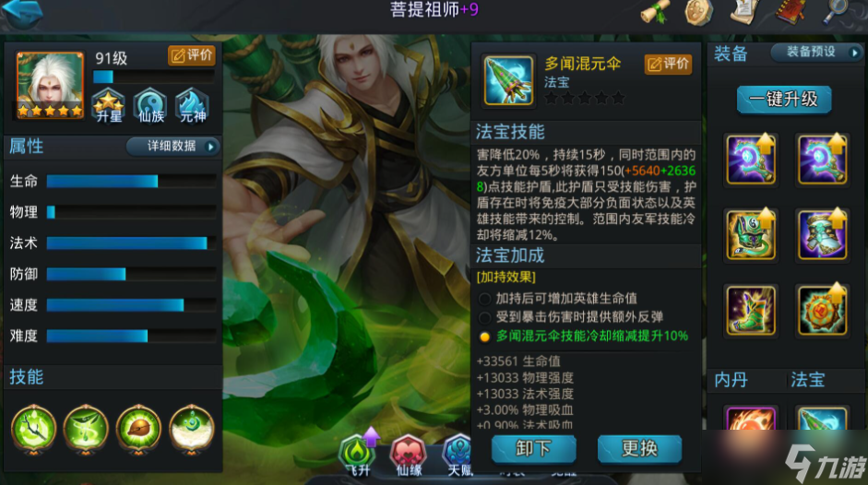Open the 元神 flame icon

pyautogui.click(x=192, y=105)
